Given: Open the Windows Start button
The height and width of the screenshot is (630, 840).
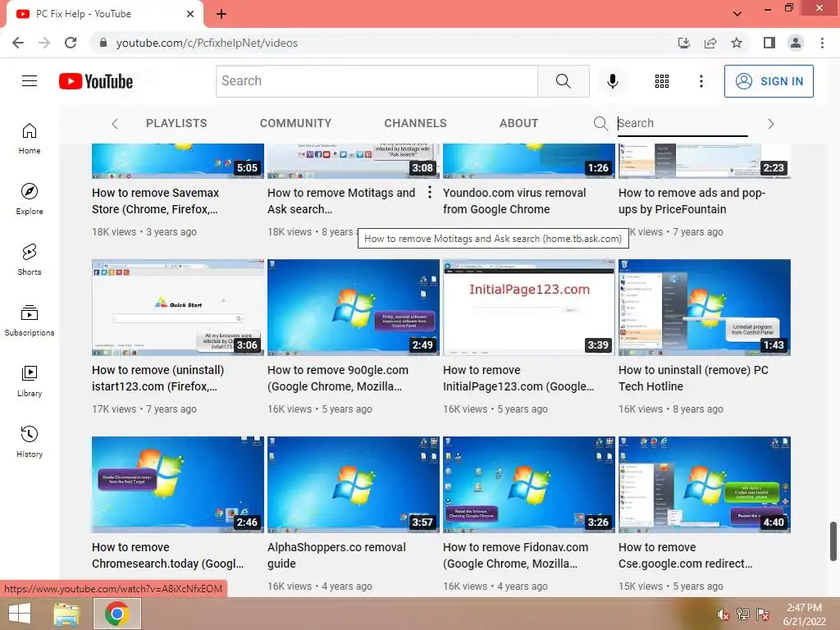Looking at the screenshot, I should pos(20,614).
